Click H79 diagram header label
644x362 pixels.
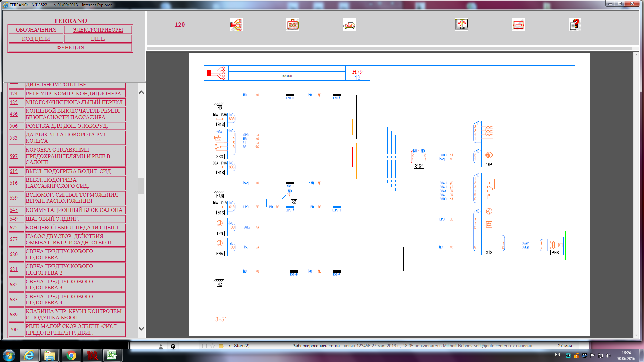tap(357, 72)
